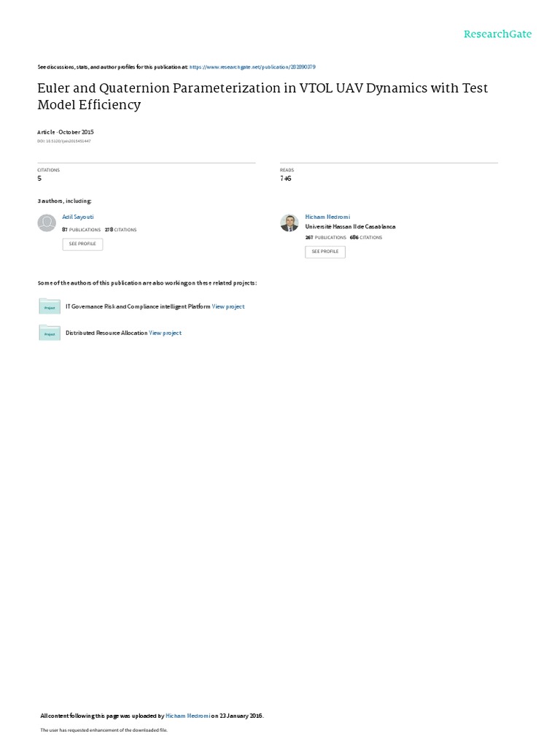Click the ResearchGate logo
This screenshot has width=560, height=747.
(x=497, y=34)
